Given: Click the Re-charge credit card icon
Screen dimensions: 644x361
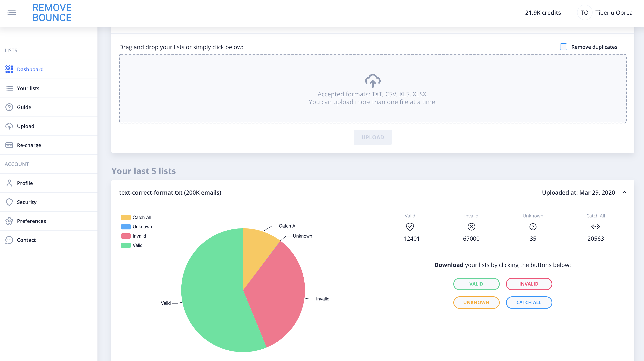Looking at the screenshot, I should tap(9, 145).
